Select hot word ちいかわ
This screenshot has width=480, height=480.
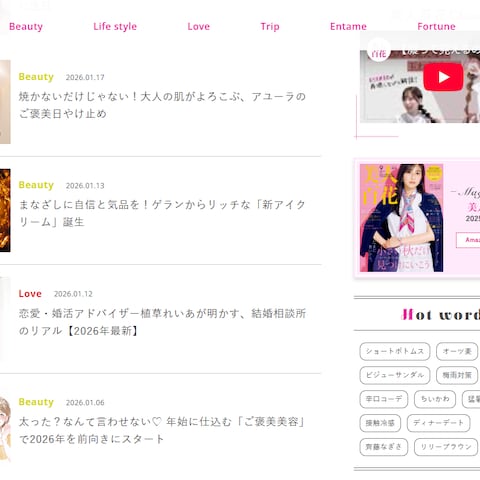435,399
